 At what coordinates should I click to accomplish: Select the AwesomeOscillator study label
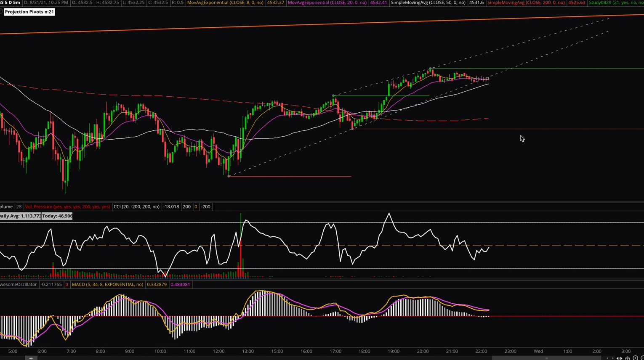19,284
